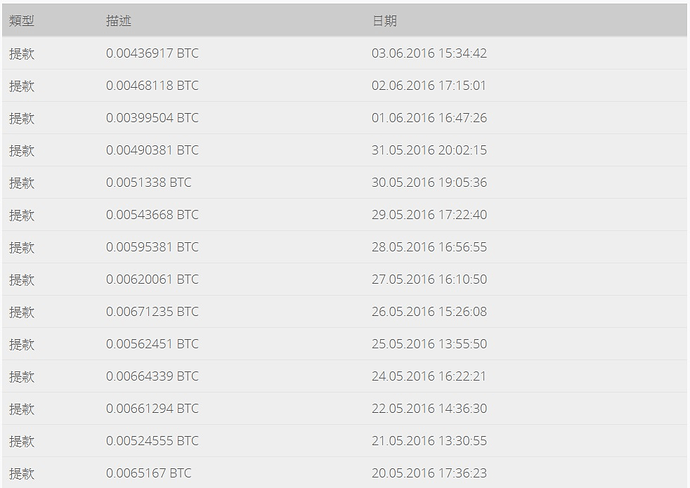Click the date 01.06.2016 16:47:26

(429, 118)
